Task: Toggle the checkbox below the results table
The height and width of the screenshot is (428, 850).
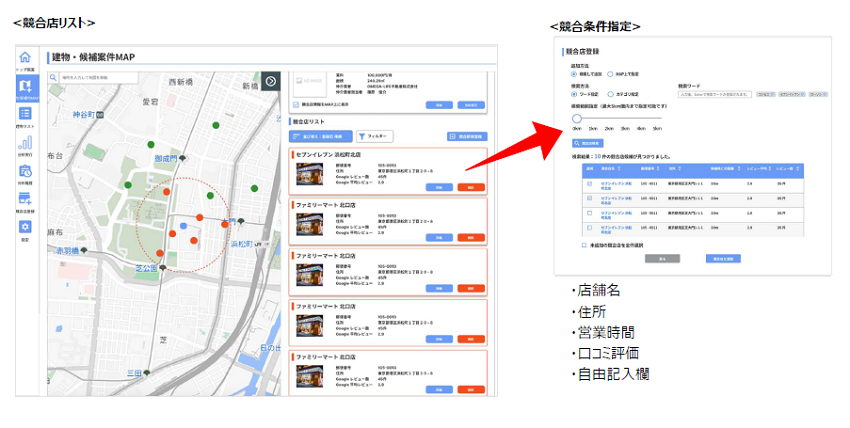Action: (584, 243)
